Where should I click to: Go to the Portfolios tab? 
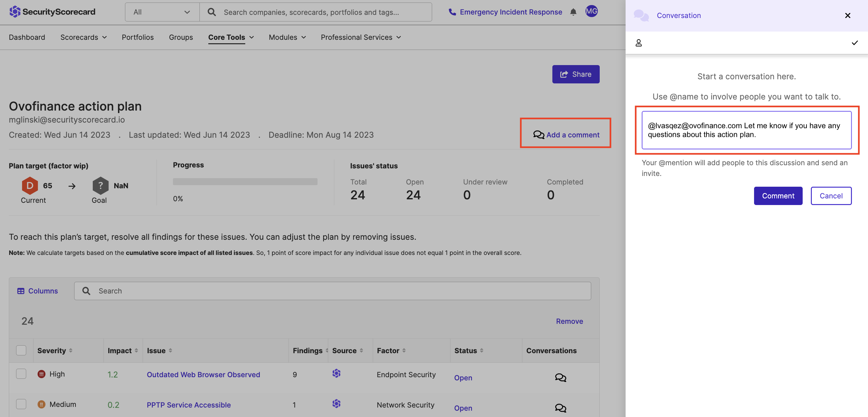click(138, 37)
